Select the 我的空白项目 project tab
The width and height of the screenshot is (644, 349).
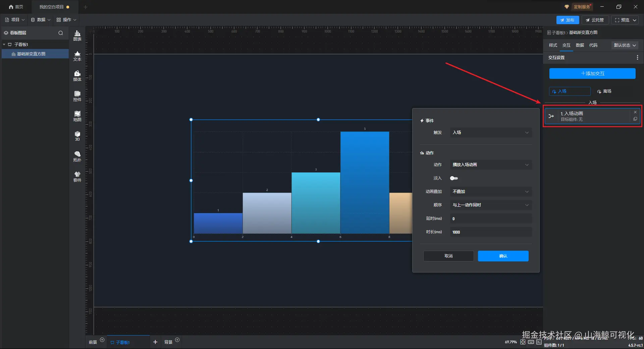[x=54, y=7]
